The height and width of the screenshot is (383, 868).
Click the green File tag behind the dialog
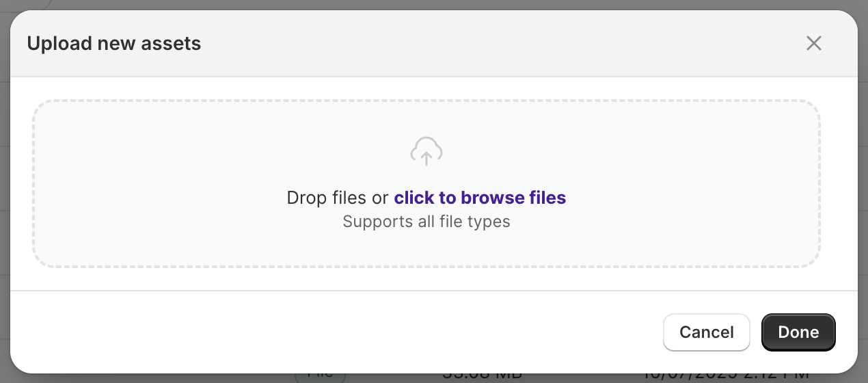320,375
